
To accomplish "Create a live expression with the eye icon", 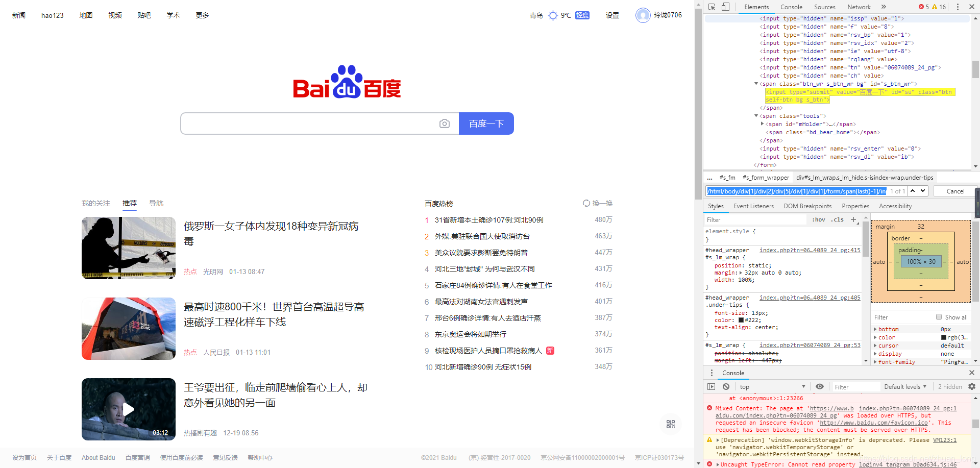I will coord(820,386).
